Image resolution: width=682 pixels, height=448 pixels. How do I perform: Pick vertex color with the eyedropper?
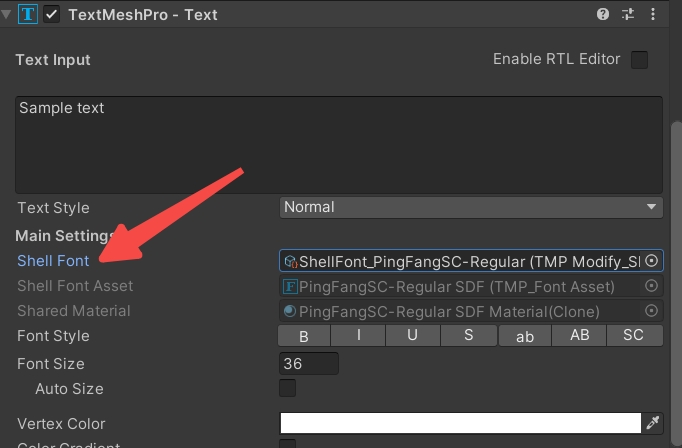point(653,423)
